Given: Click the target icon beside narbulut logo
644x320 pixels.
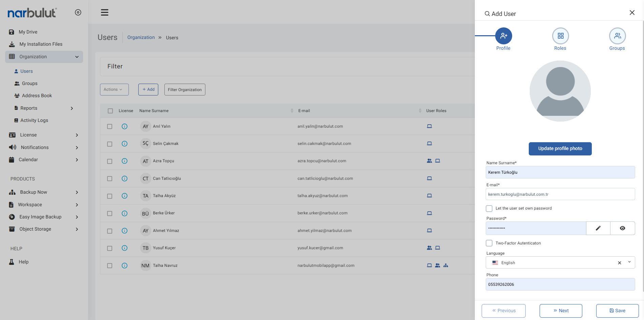Looking at the screenshot, I should (78, 13).
